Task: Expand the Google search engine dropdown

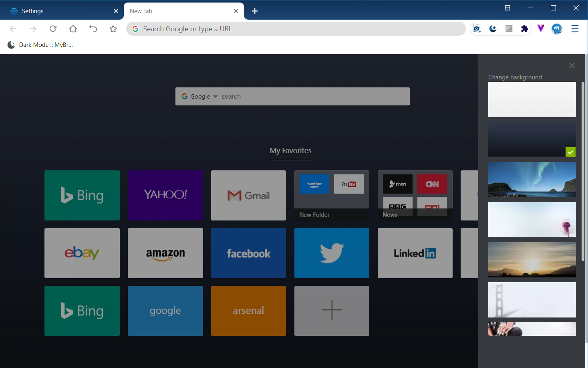Action: tap(215, 96)
